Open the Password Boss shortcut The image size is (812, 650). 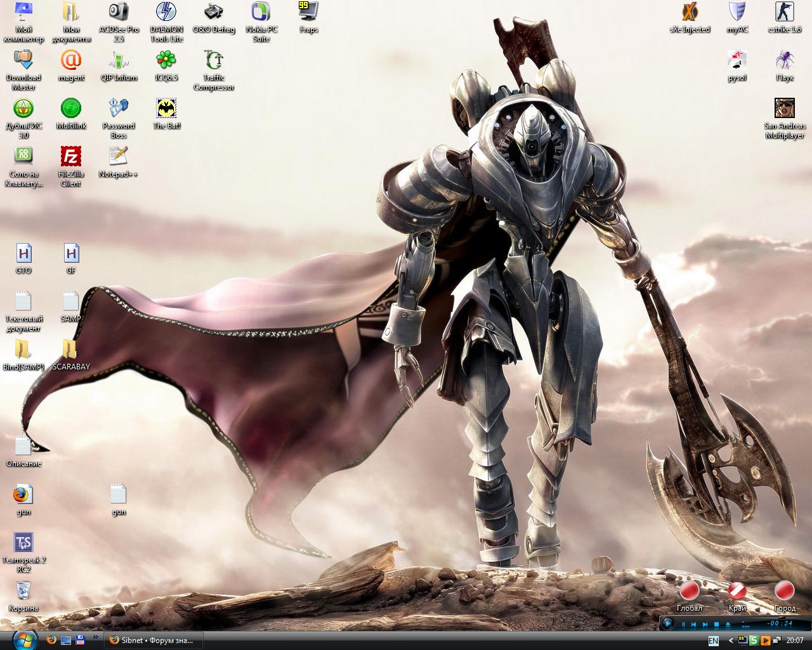119,118
